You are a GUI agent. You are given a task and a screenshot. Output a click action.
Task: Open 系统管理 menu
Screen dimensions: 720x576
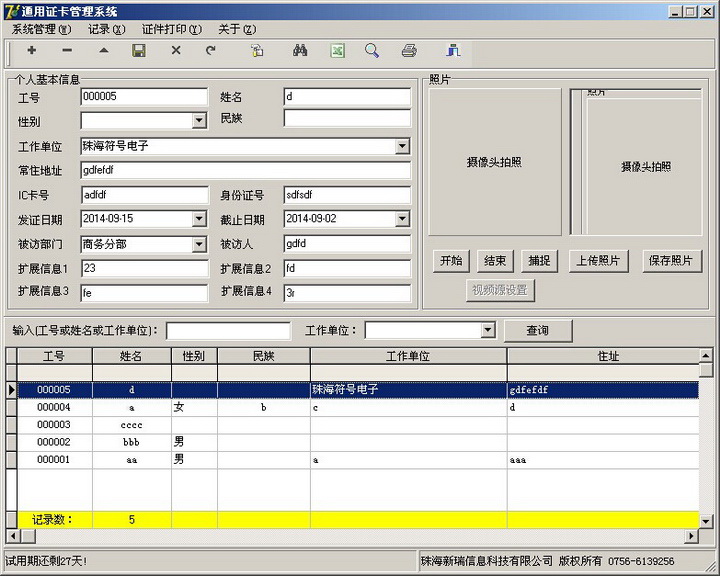(41, 29)
